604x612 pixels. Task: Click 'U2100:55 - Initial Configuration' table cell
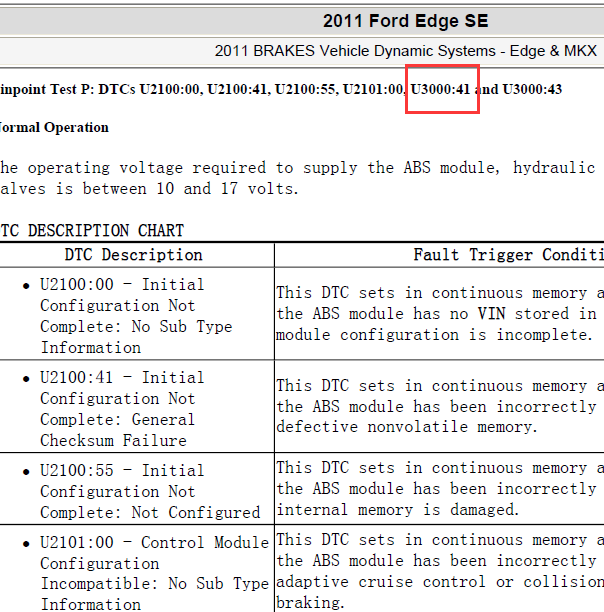137,489
